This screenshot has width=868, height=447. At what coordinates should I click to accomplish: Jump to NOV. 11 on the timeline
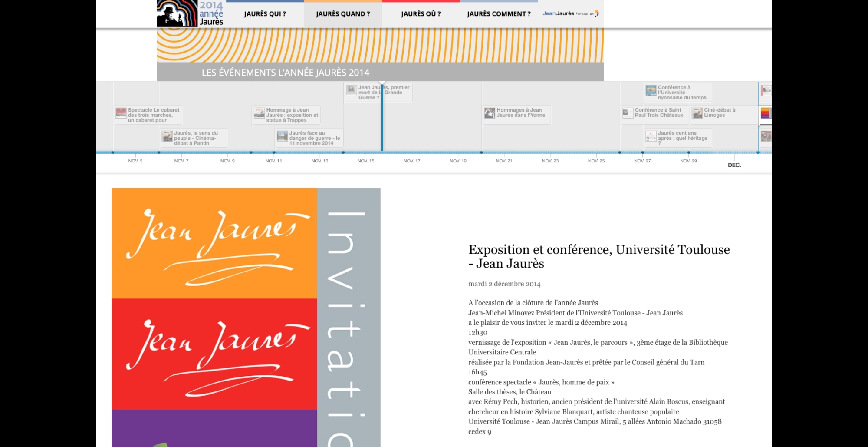[x=274, y=161]
